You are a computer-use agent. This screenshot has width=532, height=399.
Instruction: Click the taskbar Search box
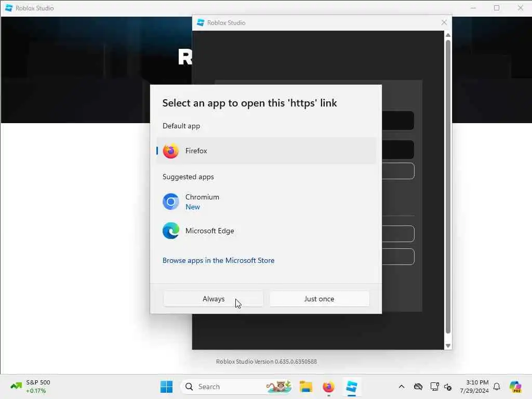click(x=236, y=387)
